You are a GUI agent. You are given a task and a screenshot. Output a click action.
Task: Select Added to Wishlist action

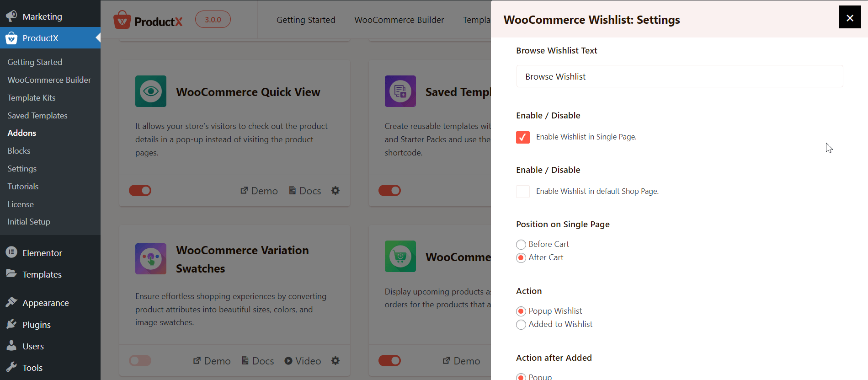tap(521, 325)
